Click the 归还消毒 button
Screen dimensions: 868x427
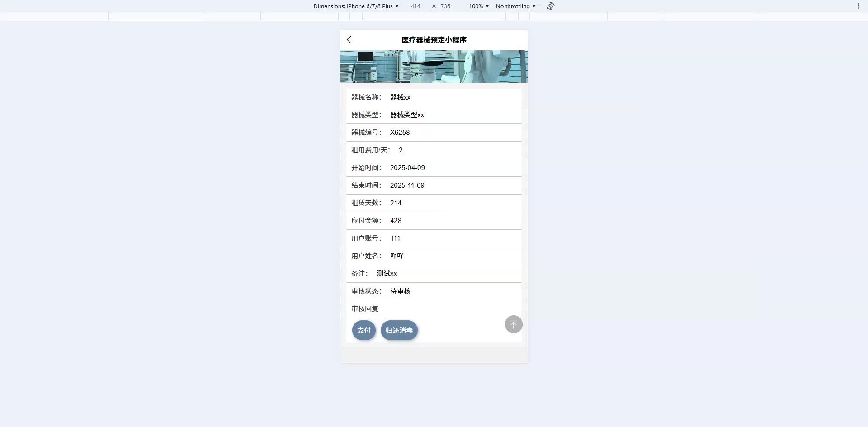[399, 330]
